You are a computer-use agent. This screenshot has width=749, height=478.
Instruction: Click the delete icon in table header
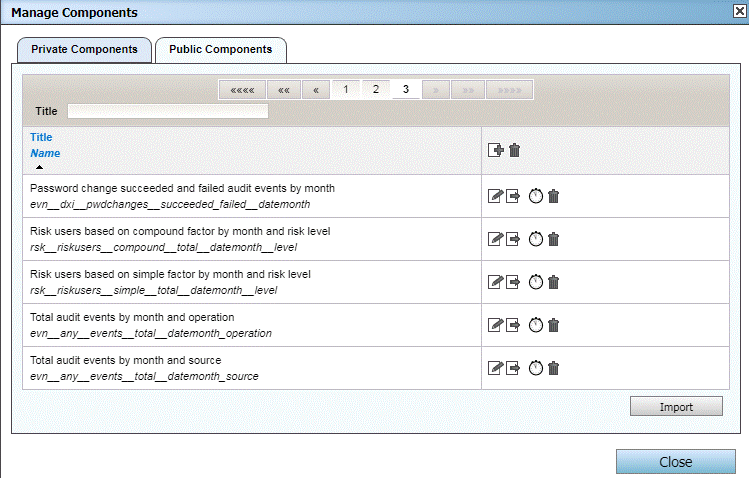(x=514, y=151)
